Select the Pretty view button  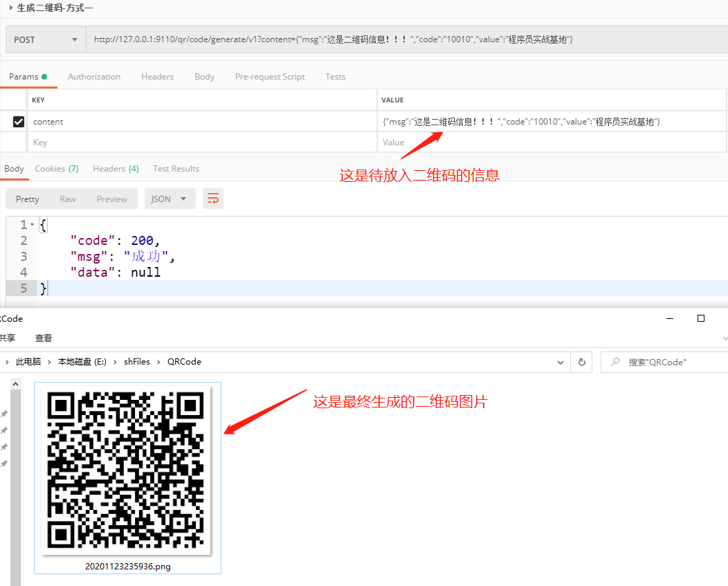pos(28,199)
